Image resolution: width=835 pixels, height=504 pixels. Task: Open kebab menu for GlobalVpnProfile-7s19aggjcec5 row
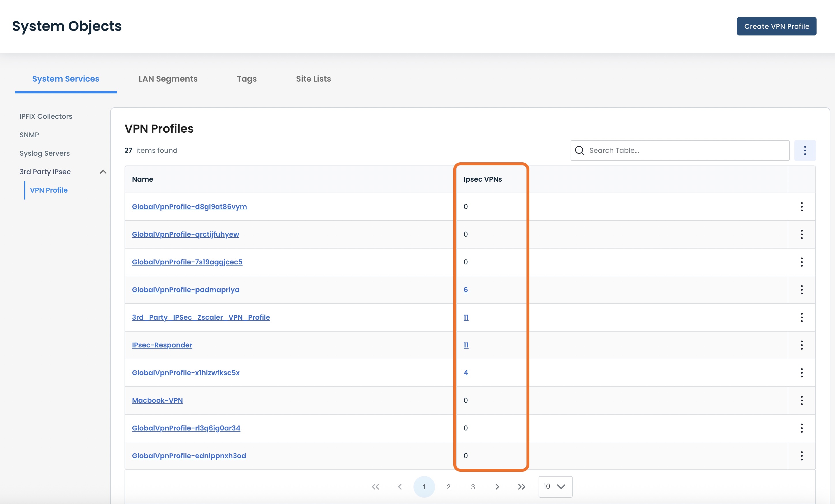pyautogui.click(x=802, y=262)
